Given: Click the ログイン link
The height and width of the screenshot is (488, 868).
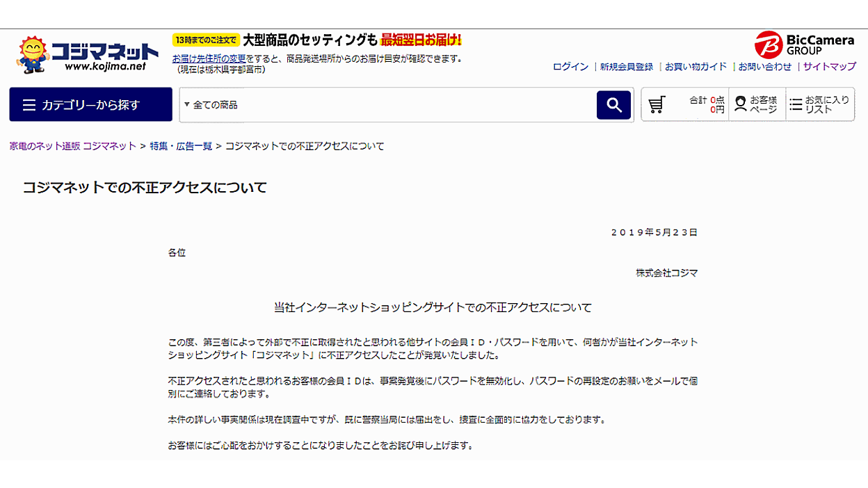Looking at the screenshot, I should [x=570, y=67].
